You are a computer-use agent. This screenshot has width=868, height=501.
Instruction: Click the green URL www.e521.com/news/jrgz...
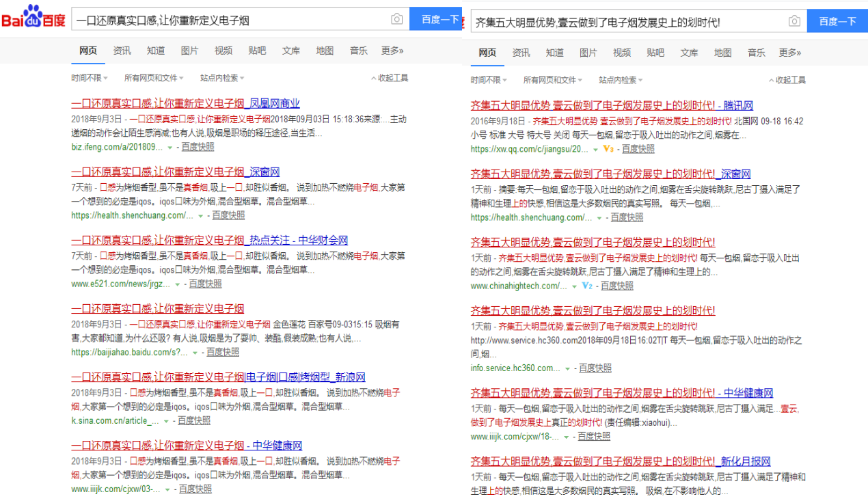(121, 284)
